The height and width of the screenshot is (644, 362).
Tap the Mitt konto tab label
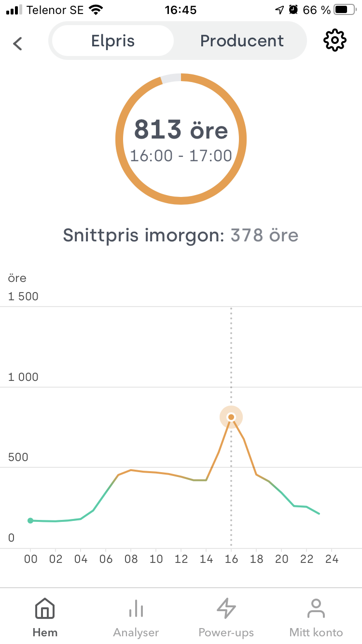click(x=316, y=632)
